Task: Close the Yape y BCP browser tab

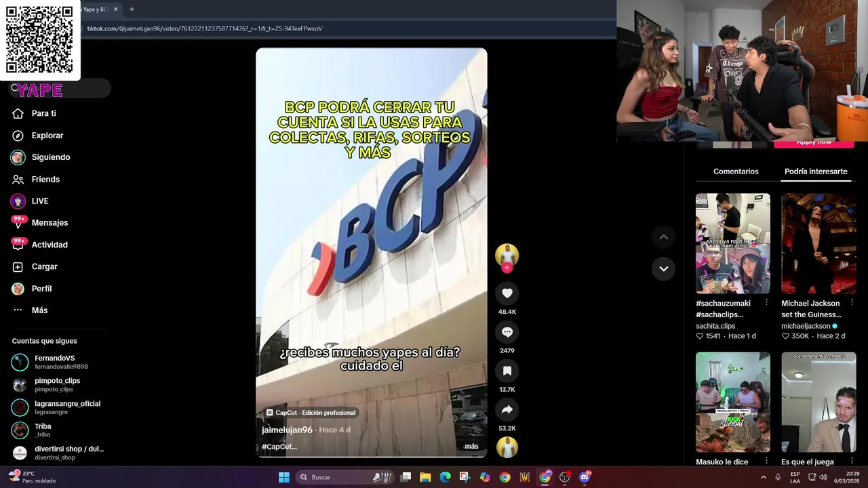Action: (x=116, y=9)
